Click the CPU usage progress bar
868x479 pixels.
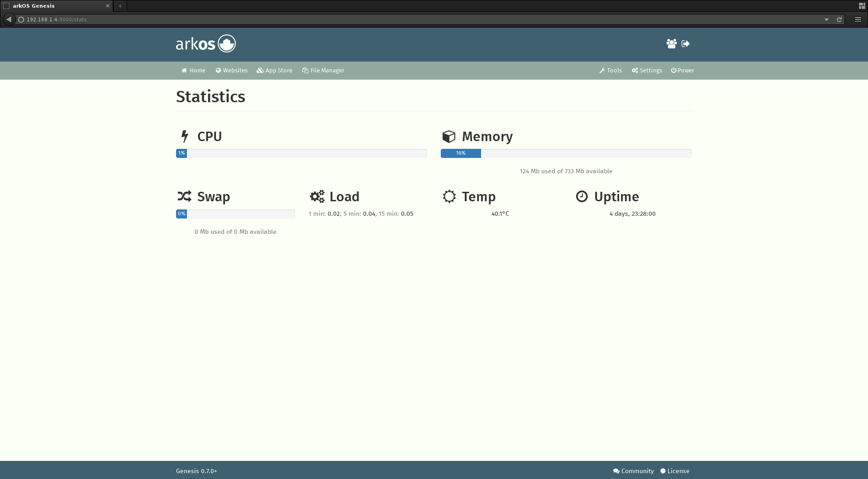click(301, 153)
